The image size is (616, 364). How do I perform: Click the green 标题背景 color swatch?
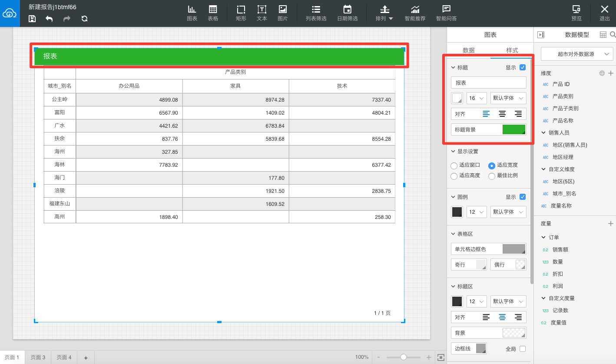point(514,129)
